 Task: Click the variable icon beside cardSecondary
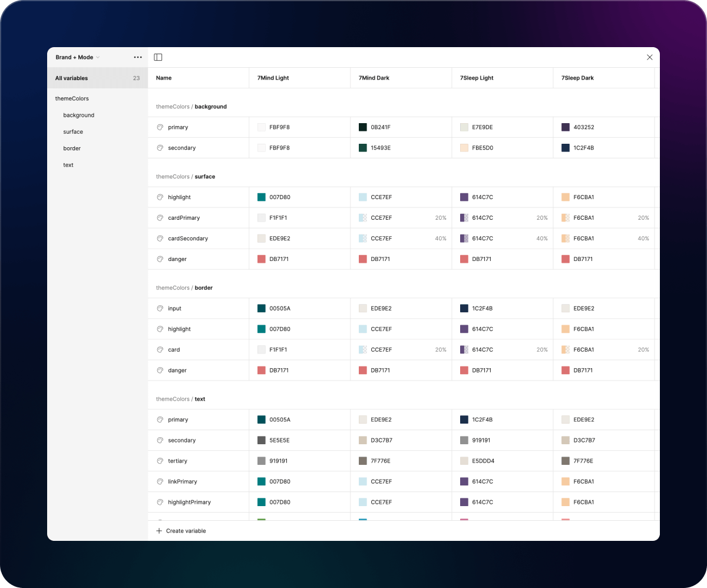pos(160,238)
